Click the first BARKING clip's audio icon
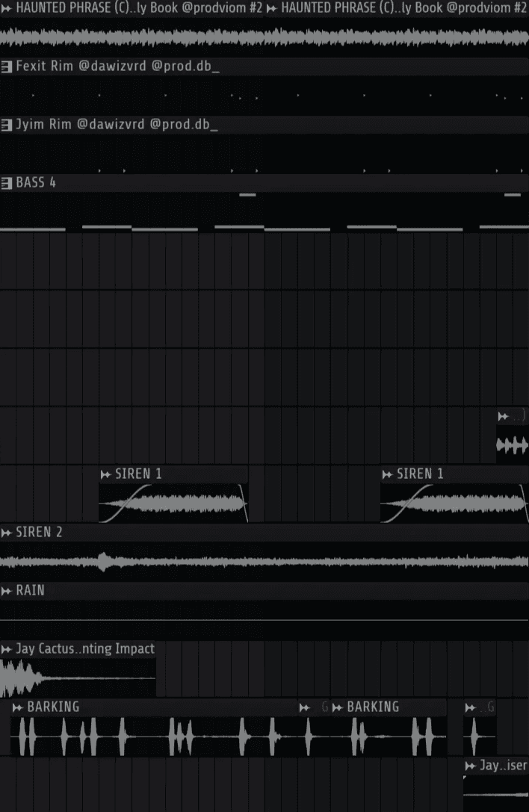 click(18, 707)
